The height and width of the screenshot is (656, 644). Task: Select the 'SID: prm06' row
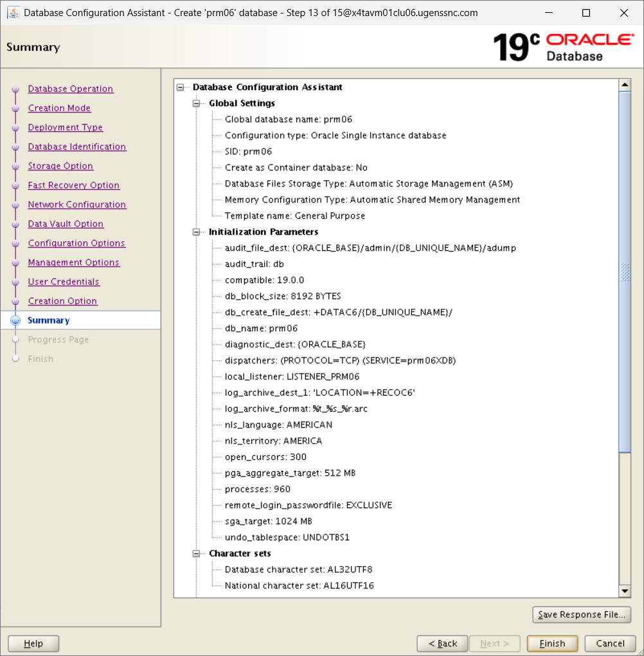click(248, 151)
